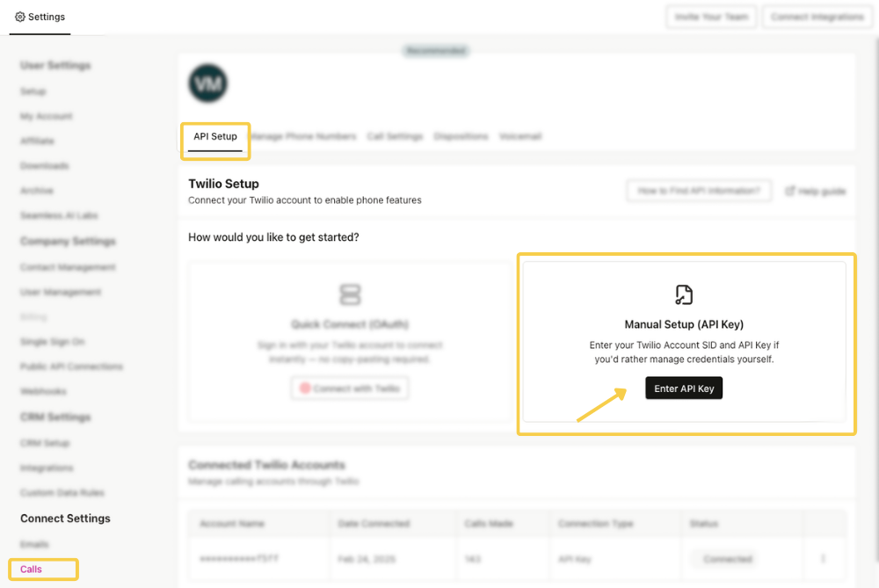Click the Connect Integrations button
This screenshot has width=879, height=588.
(817, 17)
